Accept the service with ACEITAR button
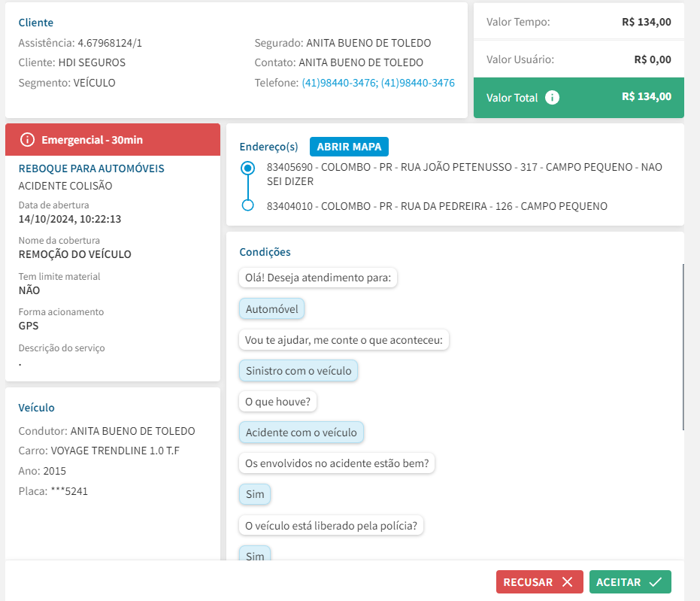Screen dimensions: 700x601 pos(630,581)
